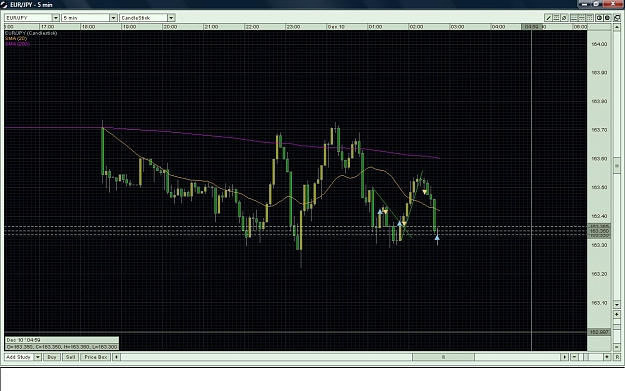The height and width of the screenshot is (391, 625).
Task: Click the second round dark toolbar icon
Action: (607, 18)
